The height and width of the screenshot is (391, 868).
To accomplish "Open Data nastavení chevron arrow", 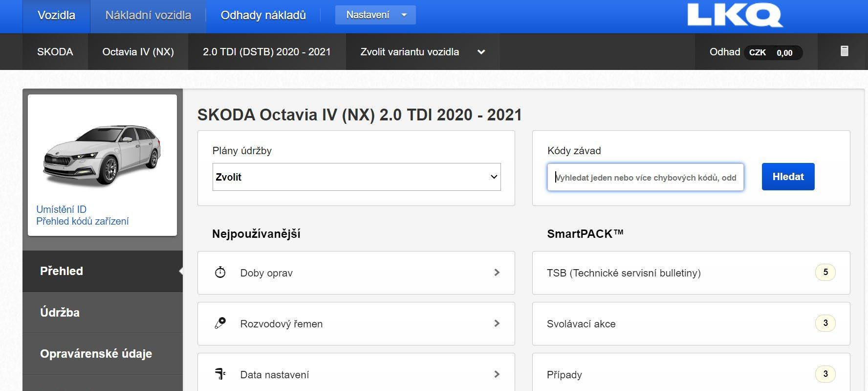I will [497, 374].
